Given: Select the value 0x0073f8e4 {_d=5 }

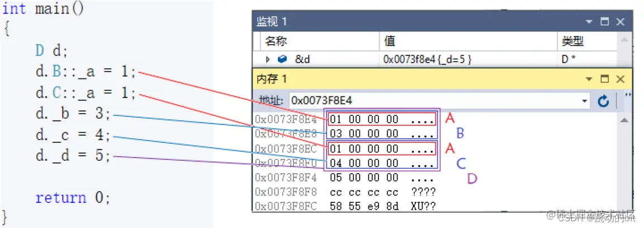Looking at the screenshot, I should point(427,60).
